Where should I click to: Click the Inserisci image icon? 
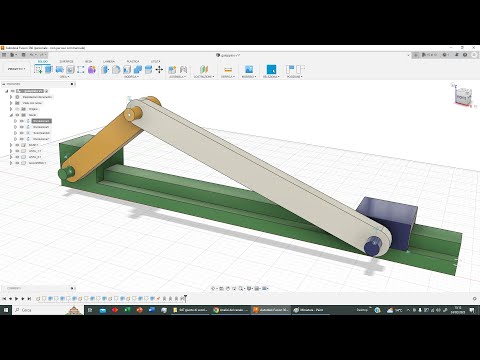click(x=249, y=69)
